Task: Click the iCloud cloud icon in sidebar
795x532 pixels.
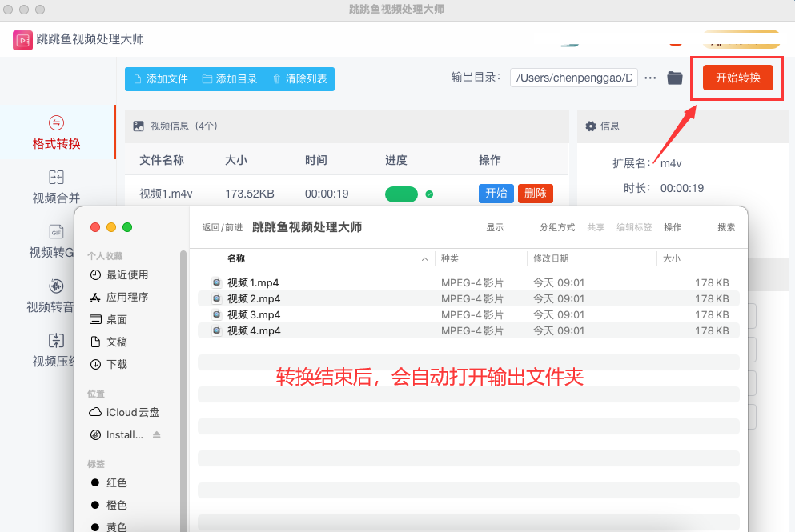Action: [x=95, y=412]
